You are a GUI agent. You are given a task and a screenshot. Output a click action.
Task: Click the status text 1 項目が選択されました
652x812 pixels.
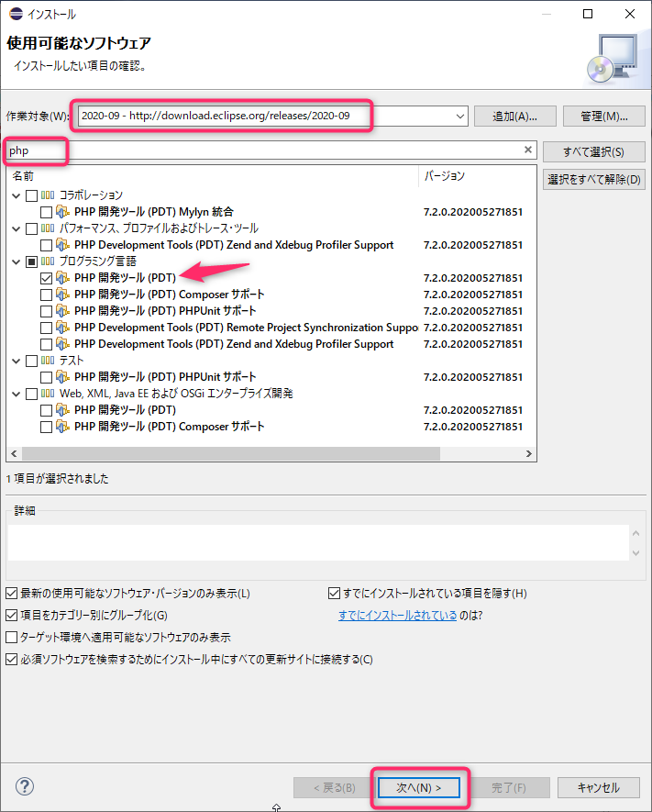[x=58, y=479]
